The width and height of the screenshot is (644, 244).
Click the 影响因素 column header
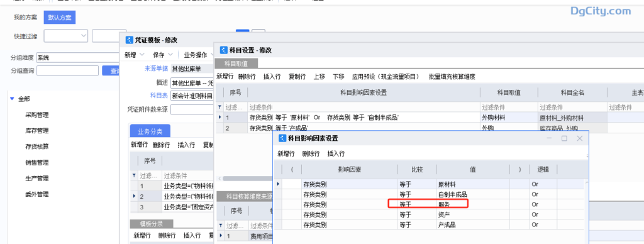tap(350, 169)
